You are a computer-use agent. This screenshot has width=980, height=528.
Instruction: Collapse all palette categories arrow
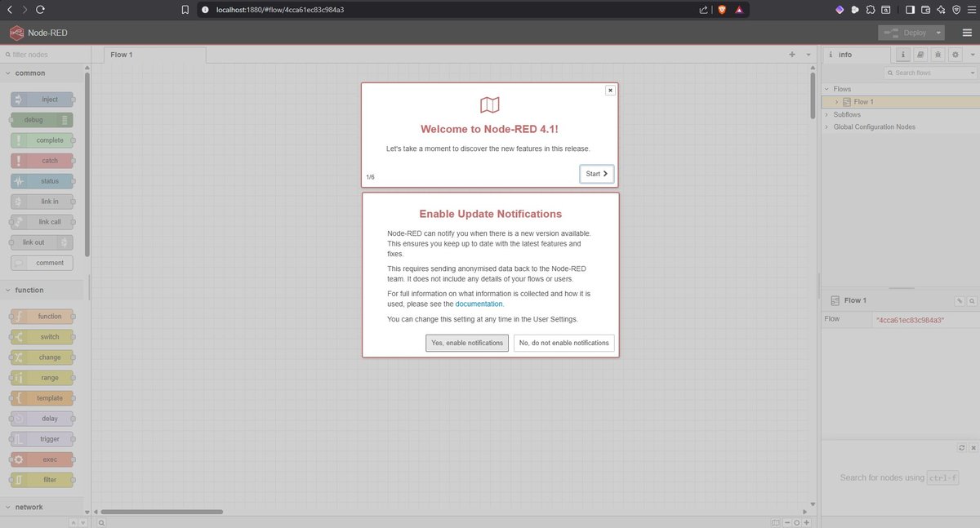[x=72, y=522]
